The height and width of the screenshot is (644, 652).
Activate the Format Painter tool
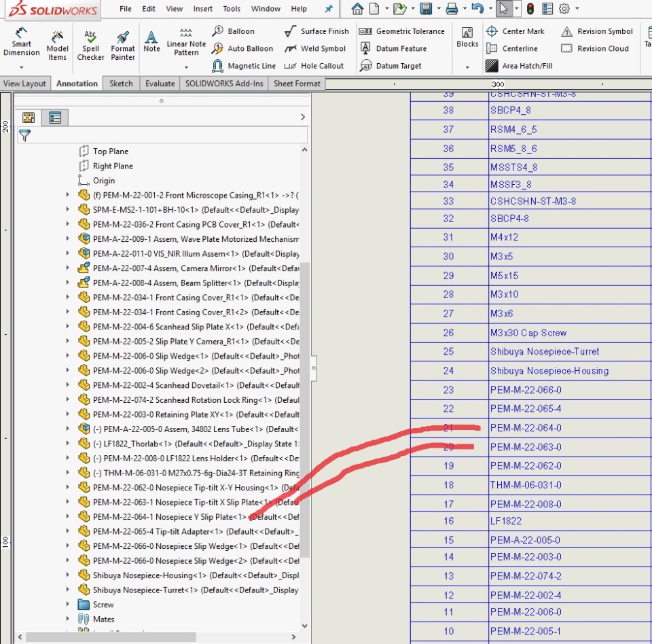[123, 46]
